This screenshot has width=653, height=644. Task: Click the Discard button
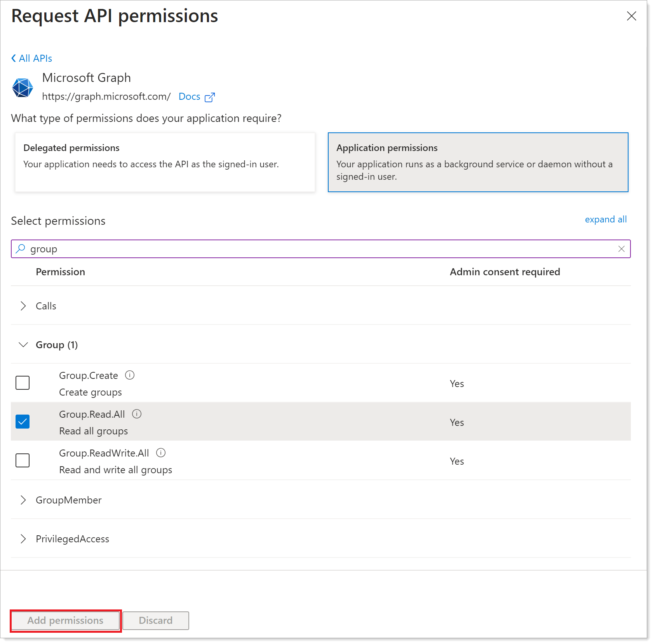(156, 620)
